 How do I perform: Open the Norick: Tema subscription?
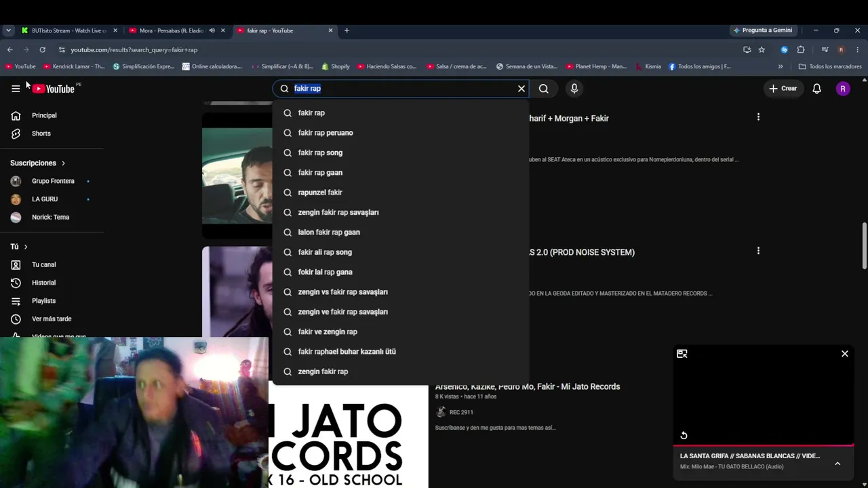52,217
